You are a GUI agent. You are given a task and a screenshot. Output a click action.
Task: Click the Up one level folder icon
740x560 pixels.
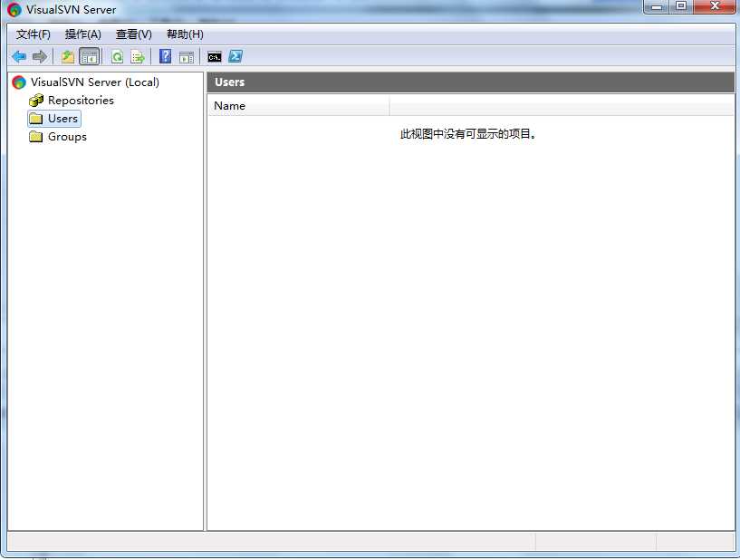tap(68, 57)
